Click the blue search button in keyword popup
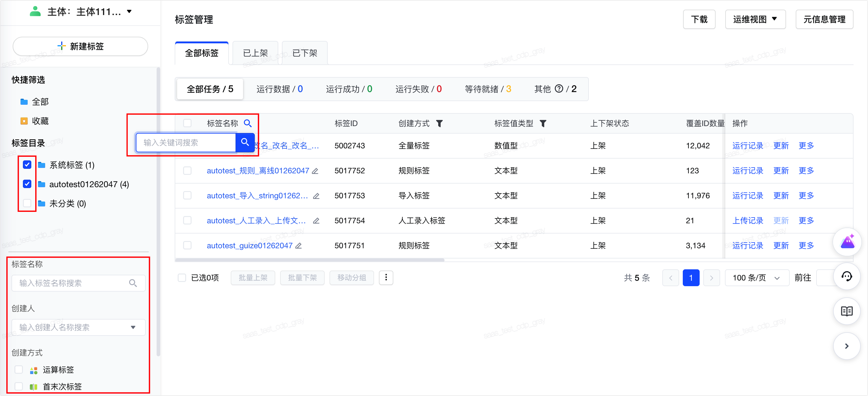The image size is (868, 396). pyautogui.click(x=245, y=142)
